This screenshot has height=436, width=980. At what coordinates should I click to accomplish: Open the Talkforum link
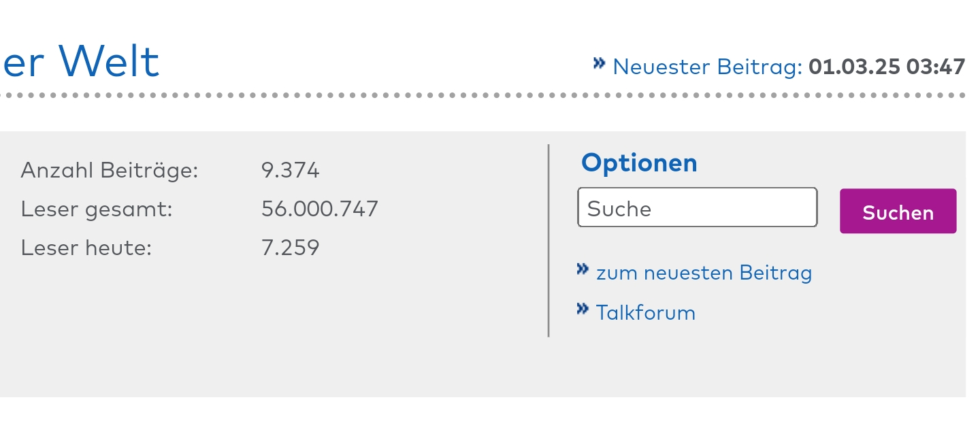click(x=646, y=313)
